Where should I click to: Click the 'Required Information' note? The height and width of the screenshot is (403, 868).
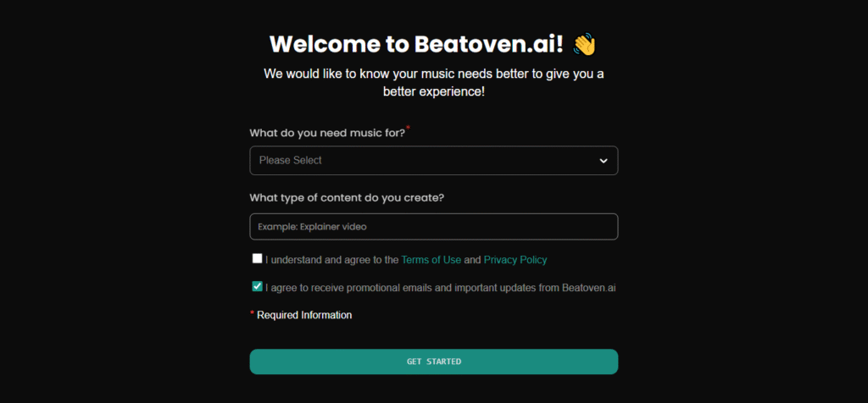click(304, 315)
